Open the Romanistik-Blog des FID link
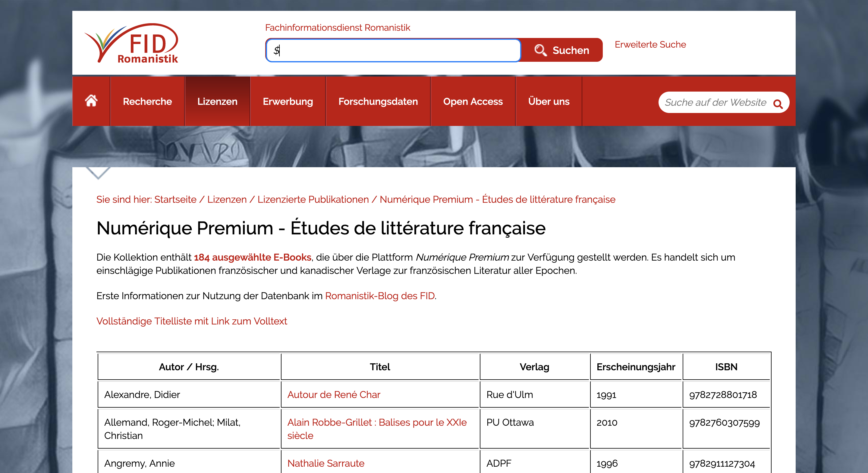 (380, 296)
